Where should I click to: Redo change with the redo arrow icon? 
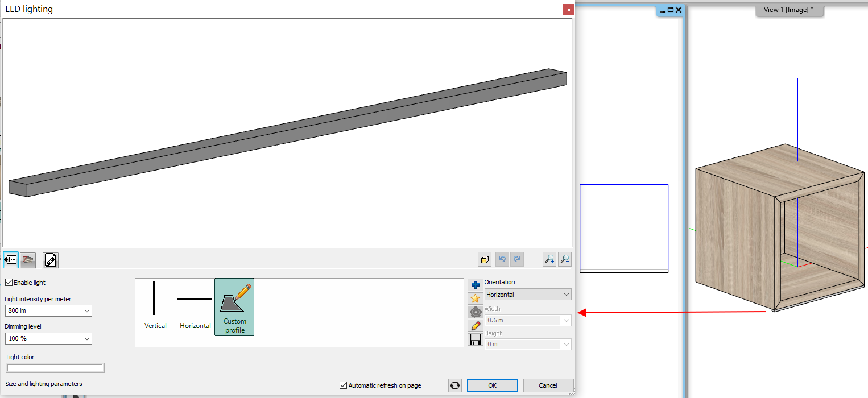coord(516,259)
